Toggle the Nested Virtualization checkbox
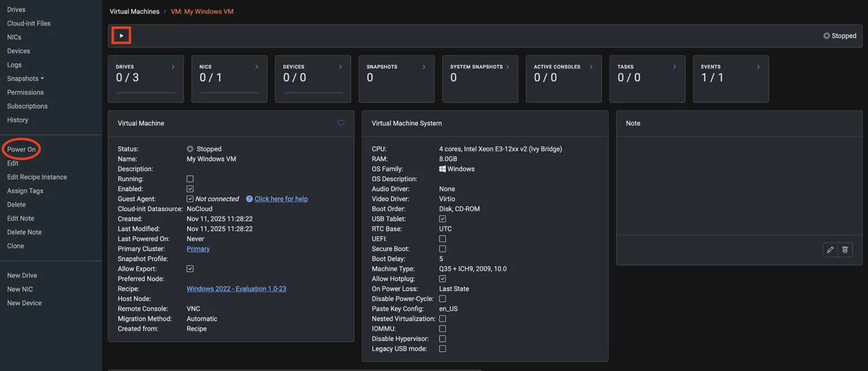868x371 pixels. [x=442, y=319]
